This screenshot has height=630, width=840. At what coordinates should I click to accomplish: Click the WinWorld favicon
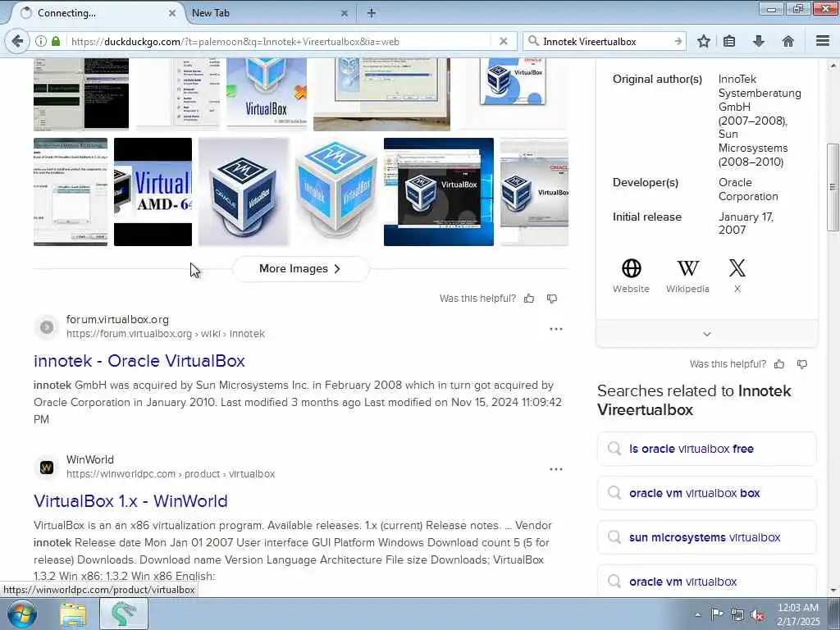[47, 467]
